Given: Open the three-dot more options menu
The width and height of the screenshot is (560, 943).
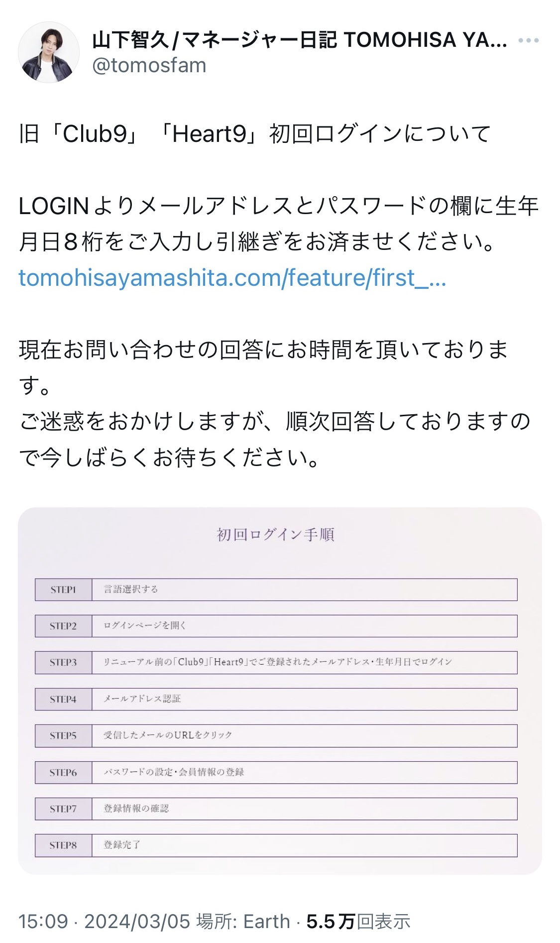Looking at the screenshot, I should pos(528,41).
